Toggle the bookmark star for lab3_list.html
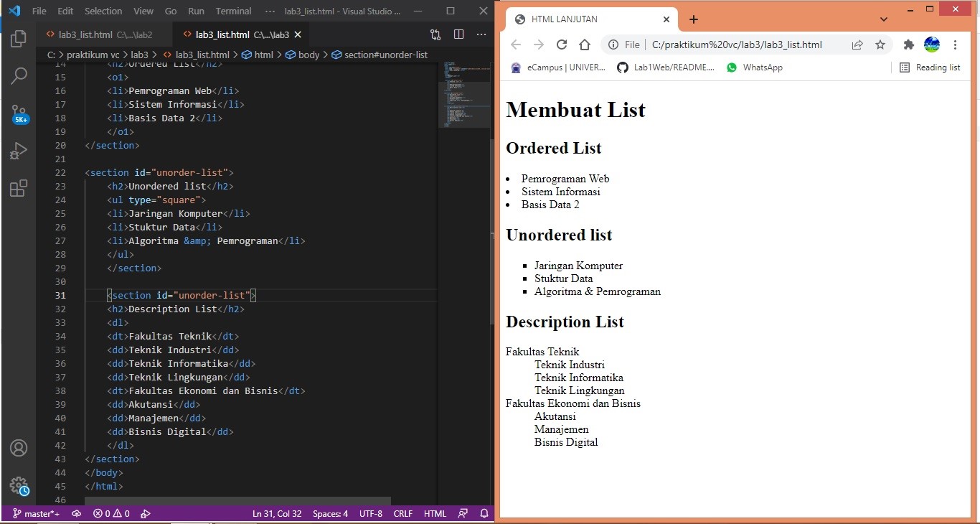Image resolution: width=980 pixels, height=524 pixels. (880, 45)
